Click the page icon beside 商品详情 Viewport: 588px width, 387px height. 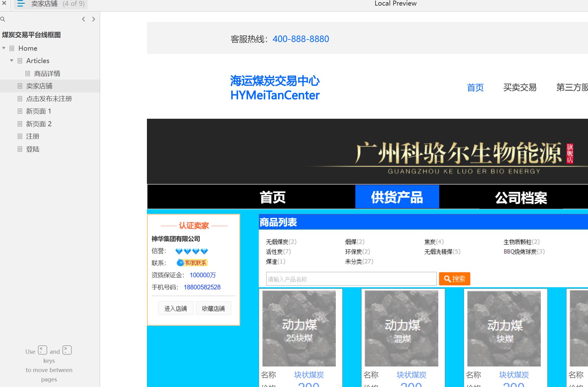28,74
